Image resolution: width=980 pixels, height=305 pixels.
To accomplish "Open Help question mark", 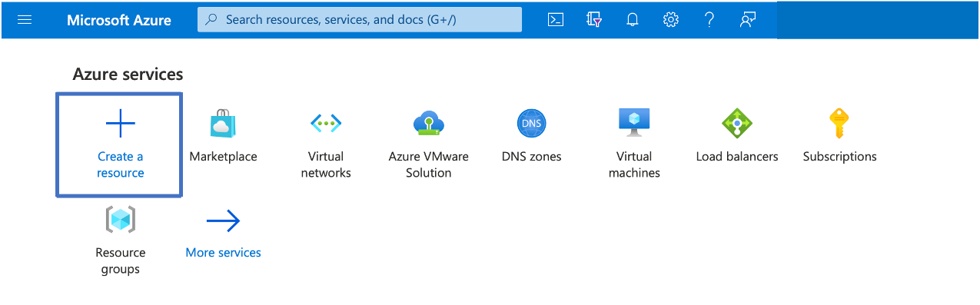I will 709,20.
